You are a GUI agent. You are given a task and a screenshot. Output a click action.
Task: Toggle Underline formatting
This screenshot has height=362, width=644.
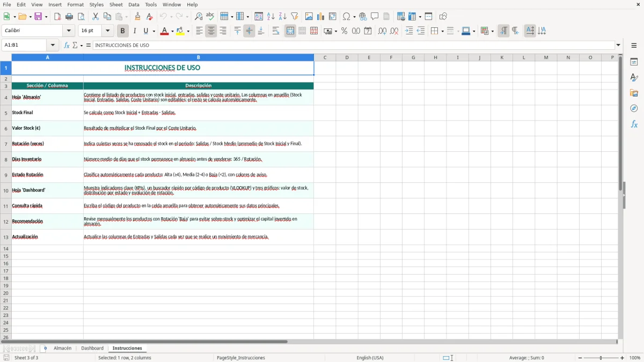145,31
